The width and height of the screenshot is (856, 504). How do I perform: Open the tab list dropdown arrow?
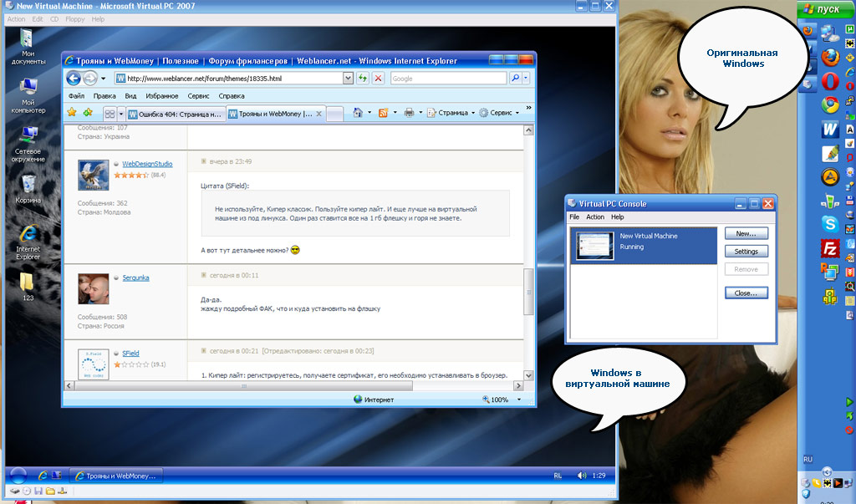tap(121, 114)
